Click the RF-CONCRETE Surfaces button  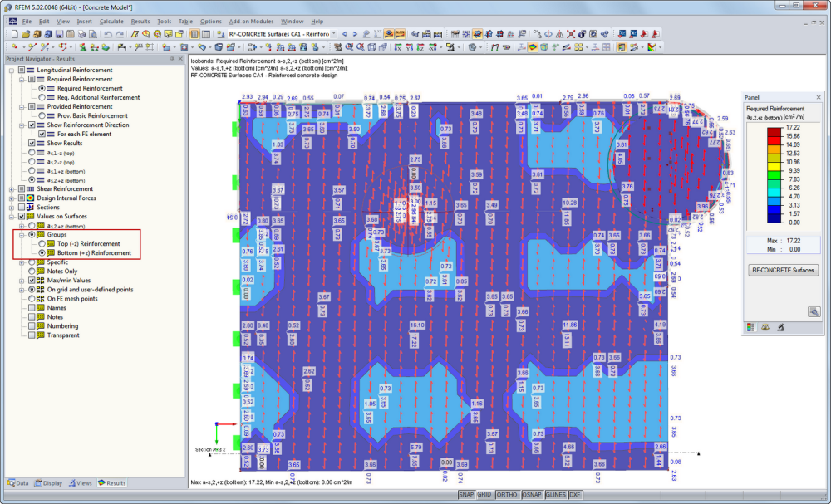pyautogui.click(x=783, y=270)
